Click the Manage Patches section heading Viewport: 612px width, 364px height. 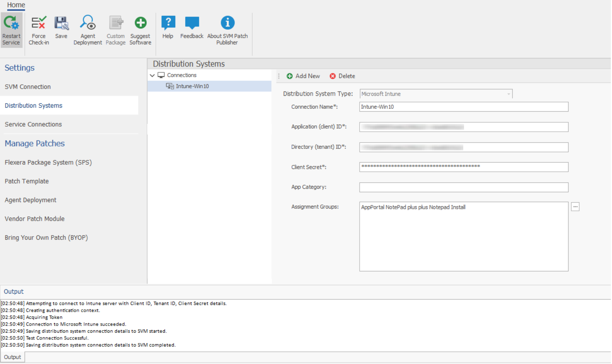coord(35,144)
